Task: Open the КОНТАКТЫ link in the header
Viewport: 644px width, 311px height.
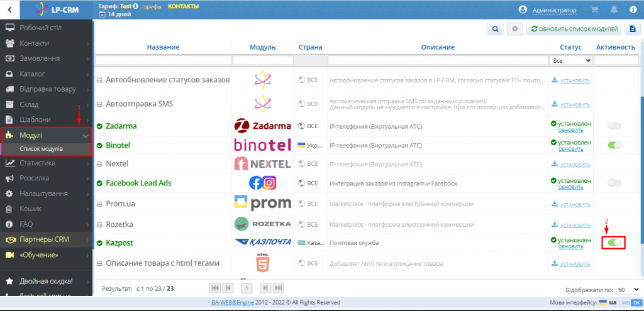Action: [x=183, y=6]
